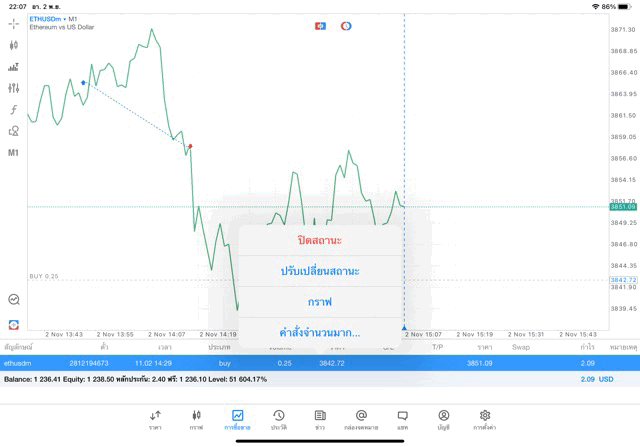Open the M1 timeframe selector
This screenshot has height=447, width=640.
(x=14, y=153)
